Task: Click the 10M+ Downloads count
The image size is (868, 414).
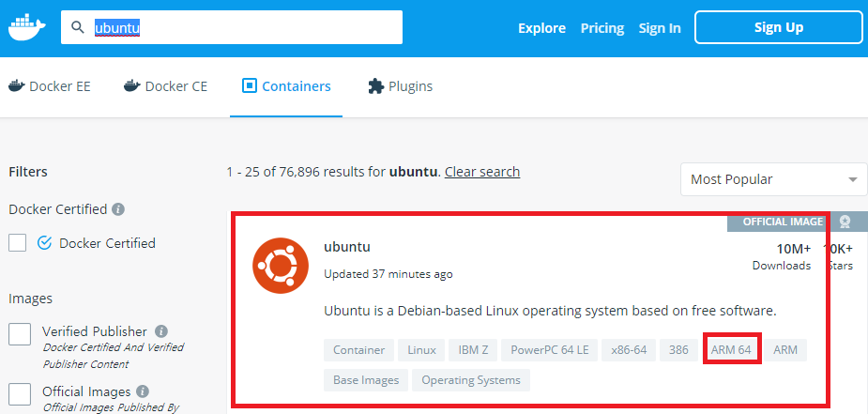Action: pyautogui.click(x=782, y=256)
